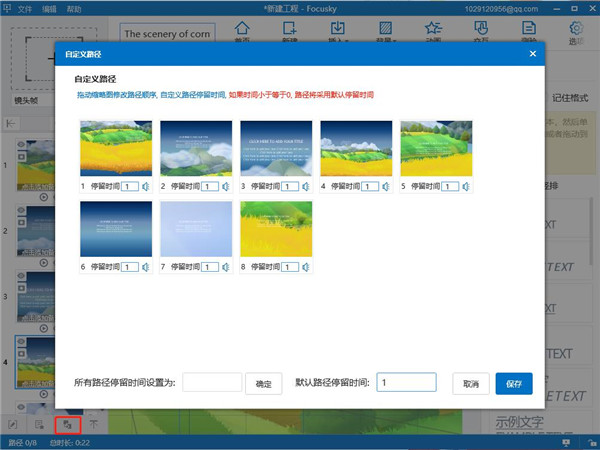Click the stay time field for path 4
600x450 pixels.
click(370, 187)
